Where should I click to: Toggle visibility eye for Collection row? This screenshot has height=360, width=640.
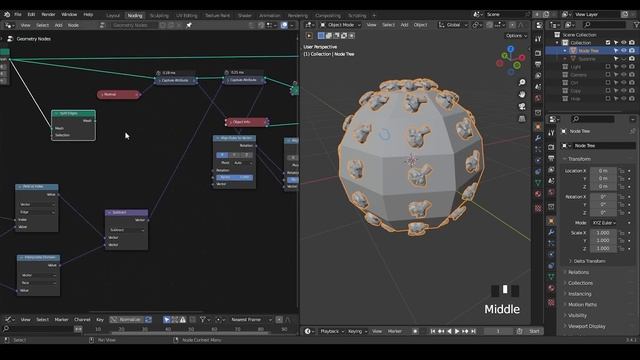pyautogui.click(x=624, y=42)
